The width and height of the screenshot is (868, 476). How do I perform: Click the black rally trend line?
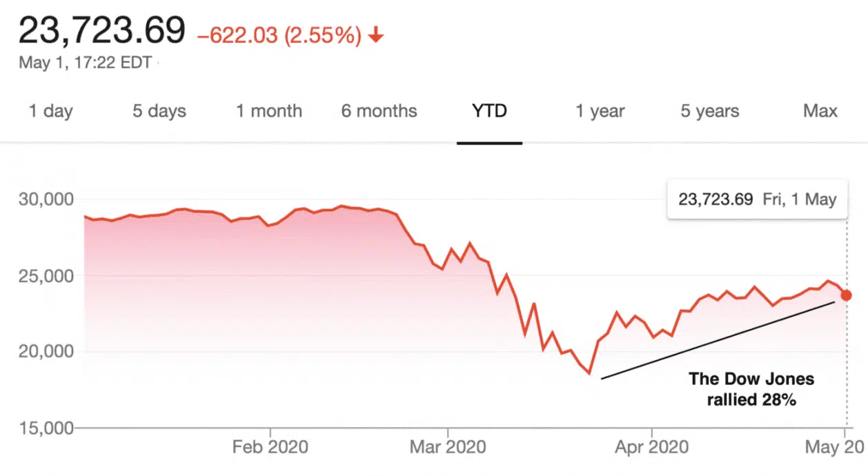click(718, 340)
